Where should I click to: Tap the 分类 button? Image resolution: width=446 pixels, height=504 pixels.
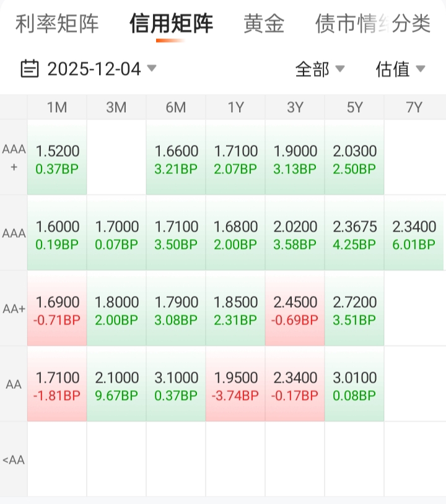pos(412,24)
